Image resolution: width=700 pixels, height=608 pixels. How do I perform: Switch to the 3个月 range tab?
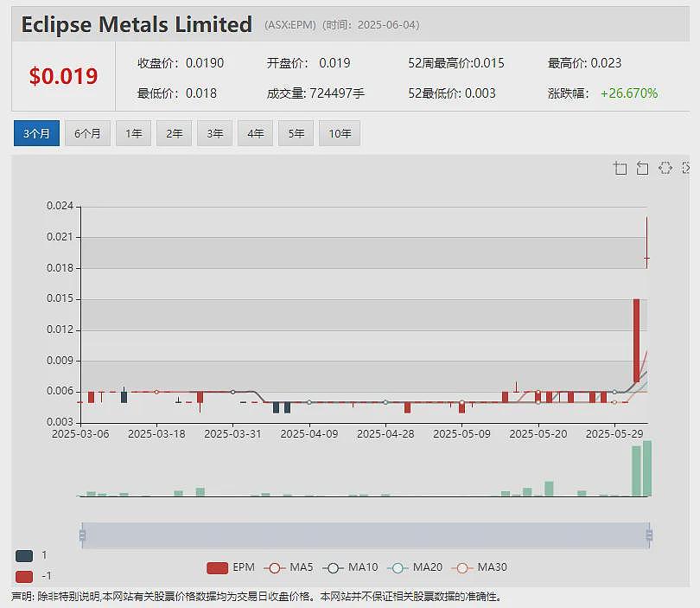(36, 133)
